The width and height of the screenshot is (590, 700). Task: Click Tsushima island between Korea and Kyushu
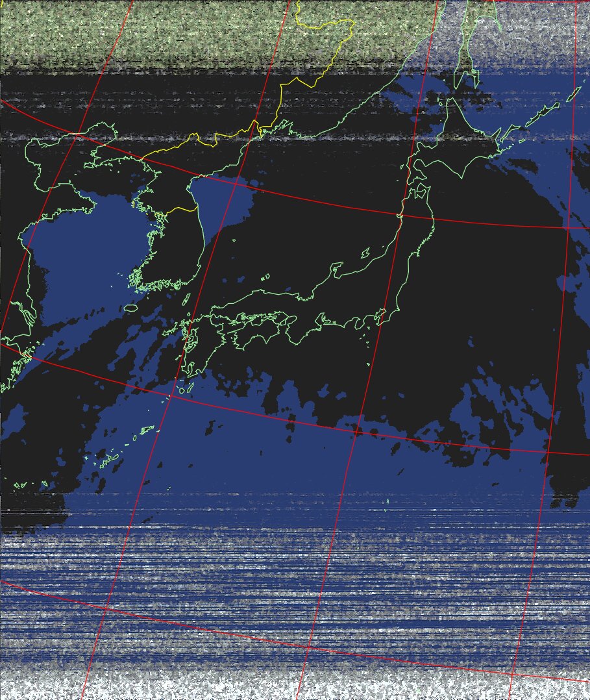pos(186,300)
